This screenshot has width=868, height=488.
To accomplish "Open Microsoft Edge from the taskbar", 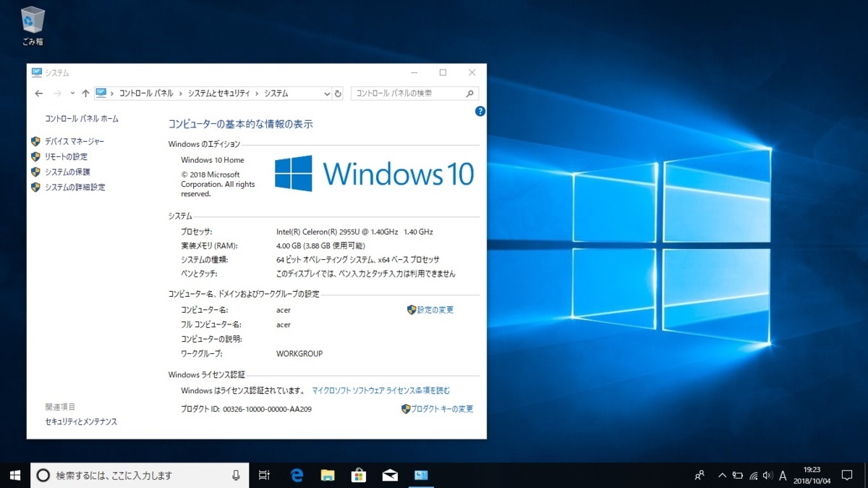I will coord(297,475).
